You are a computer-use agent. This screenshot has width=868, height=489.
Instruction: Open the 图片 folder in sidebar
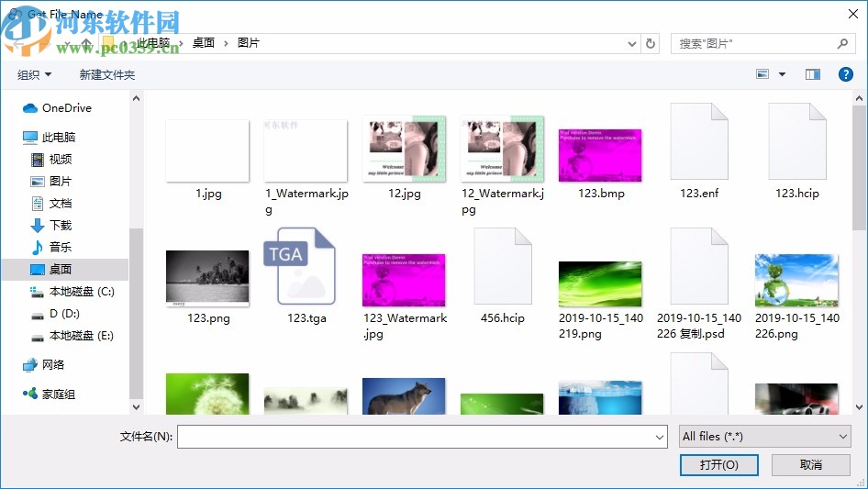(51, 181)
